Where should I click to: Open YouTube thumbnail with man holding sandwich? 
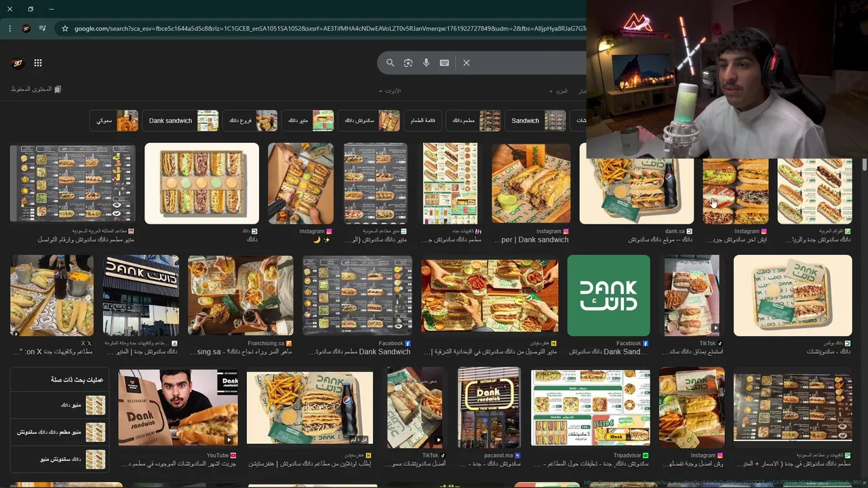coord(178,407)
